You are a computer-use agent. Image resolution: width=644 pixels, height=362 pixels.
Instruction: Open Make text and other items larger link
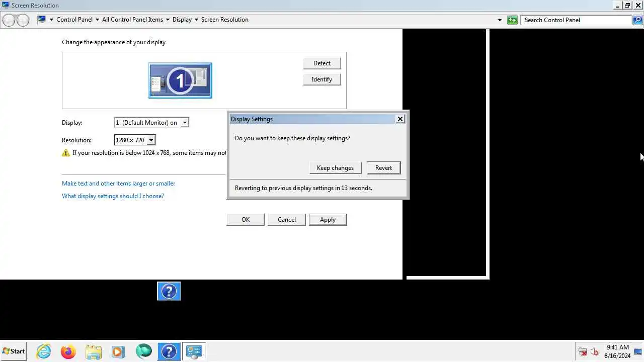[x=119, y=184]
